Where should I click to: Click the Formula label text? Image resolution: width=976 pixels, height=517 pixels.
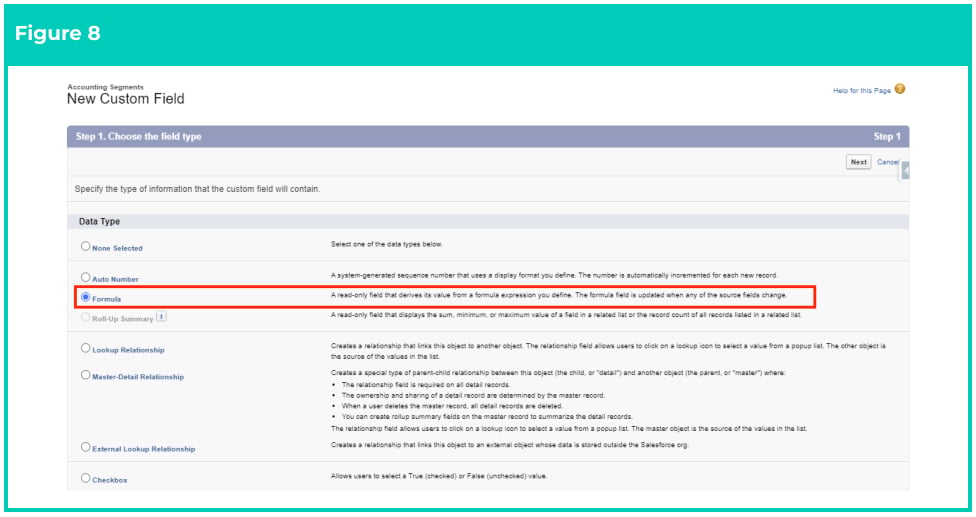pos(106,299)
